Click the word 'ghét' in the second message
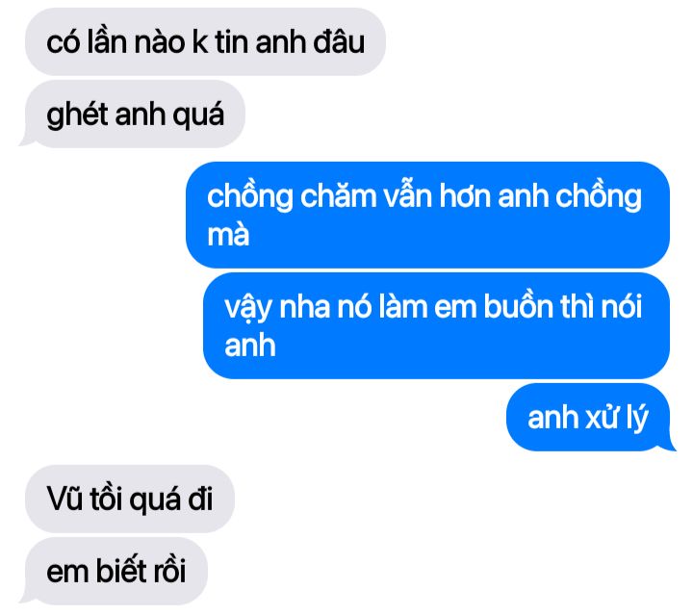Image resolution: width=693 pixels, height=616 pixels. 77,115
